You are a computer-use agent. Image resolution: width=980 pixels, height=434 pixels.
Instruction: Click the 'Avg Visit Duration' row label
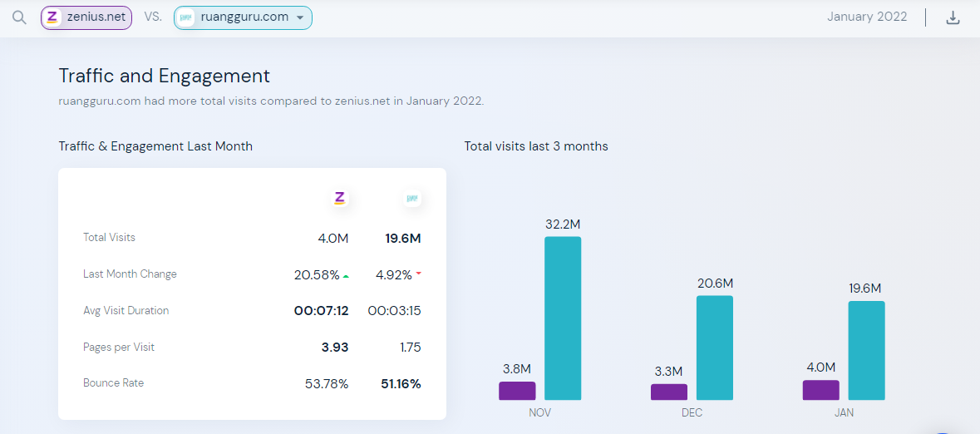(x=126, y=310)
